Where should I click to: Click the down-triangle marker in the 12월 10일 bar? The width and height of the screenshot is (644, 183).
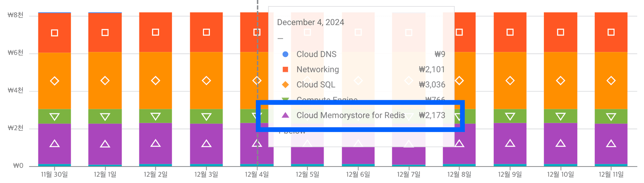pos(560,117)
